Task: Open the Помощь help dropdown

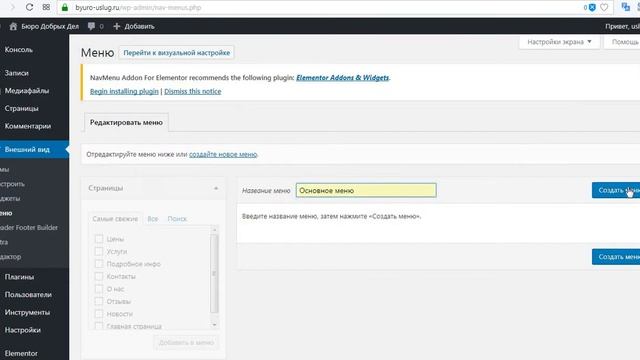Action: pos(622,42)
